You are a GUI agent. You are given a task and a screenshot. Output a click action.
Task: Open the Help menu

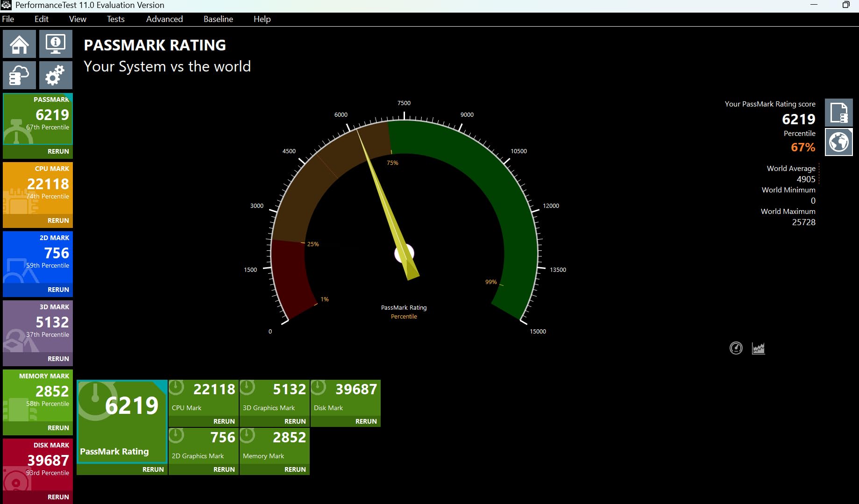tap(262, 19)
